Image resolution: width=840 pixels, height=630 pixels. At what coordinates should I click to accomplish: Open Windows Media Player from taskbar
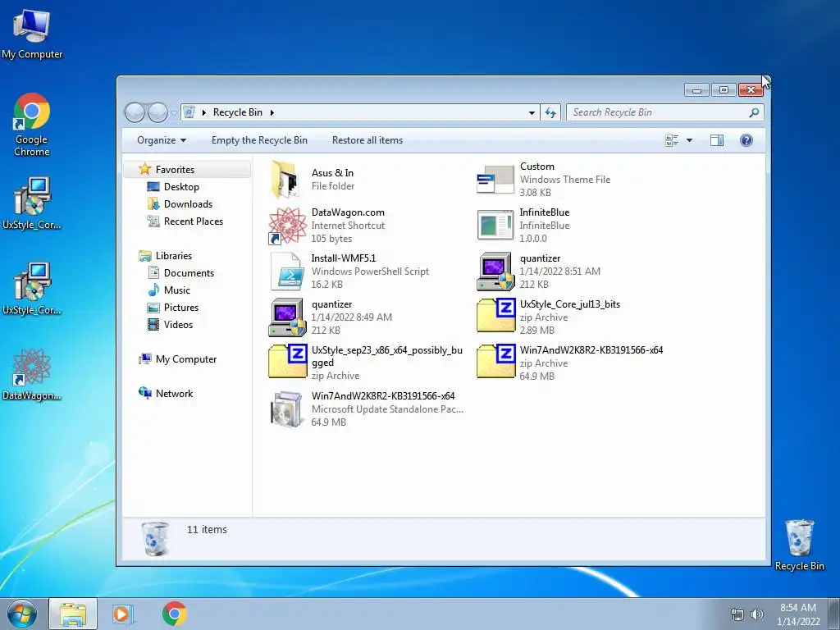(122, 614)
